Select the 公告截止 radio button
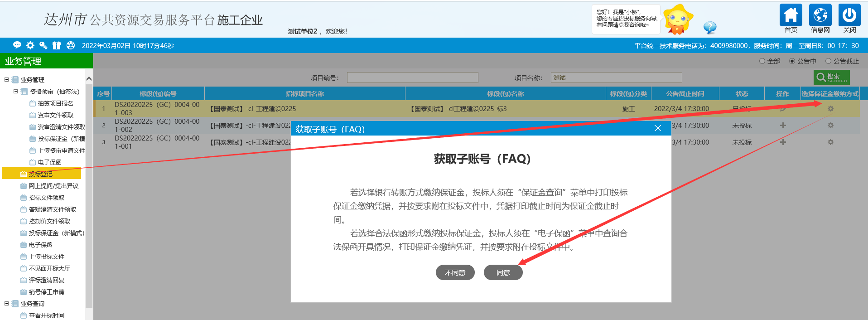868x320 pixels. (828, 61)
